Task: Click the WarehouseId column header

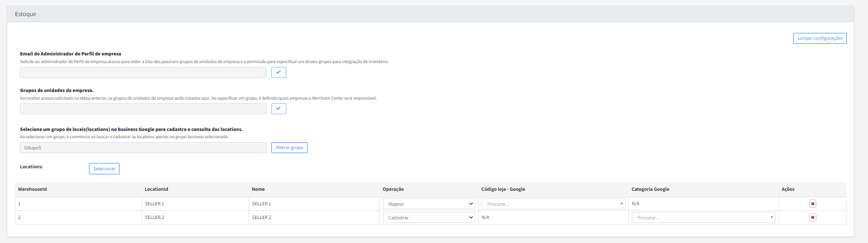Action: tap(32, 189)
